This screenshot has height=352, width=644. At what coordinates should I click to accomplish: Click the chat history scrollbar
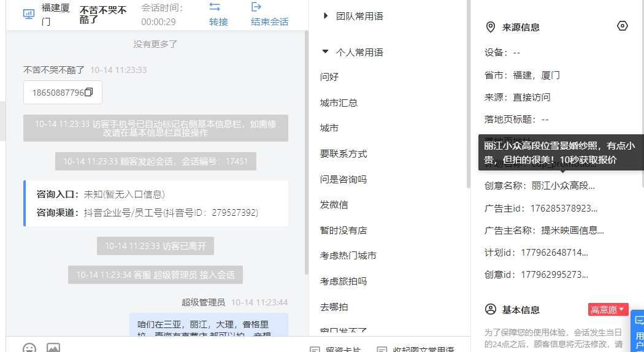(307, 152)
